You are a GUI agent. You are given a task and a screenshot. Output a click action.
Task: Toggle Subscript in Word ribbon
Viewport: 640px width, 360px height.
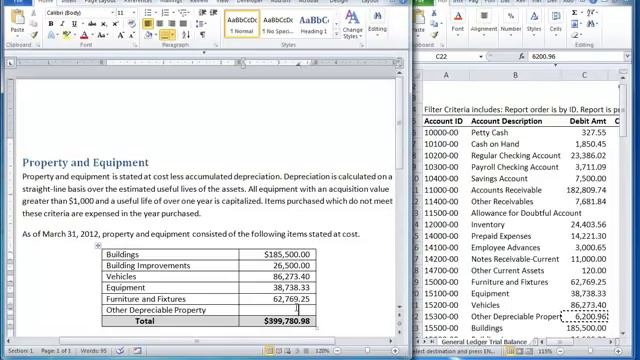(x=104, y=24)
